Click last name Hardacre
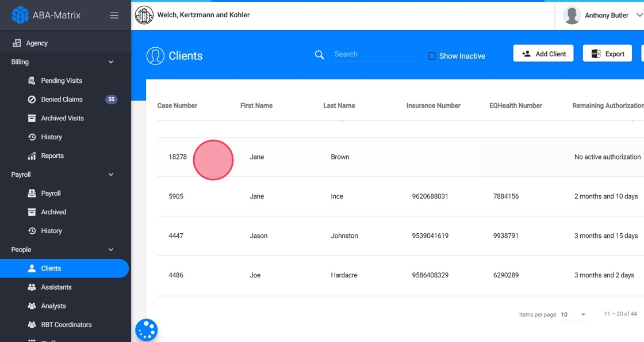Image resolution: width=644 pixels, height=342 pixels. 344,275
